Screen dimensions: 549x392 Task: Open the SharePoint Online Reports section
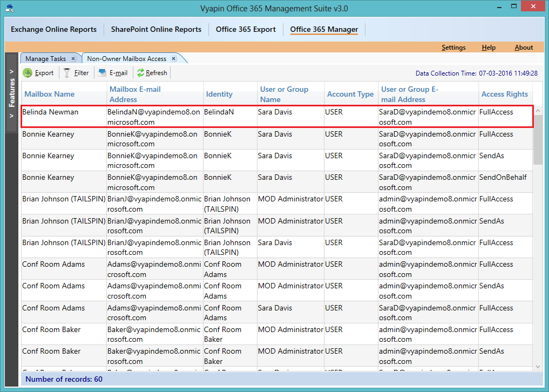coord(156,29)
